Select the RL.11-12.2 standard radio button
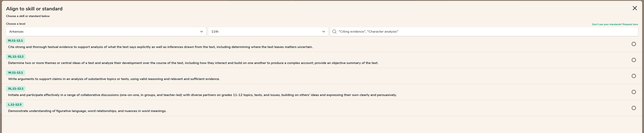This screenshot has height=133, width=644. [634, 60]
